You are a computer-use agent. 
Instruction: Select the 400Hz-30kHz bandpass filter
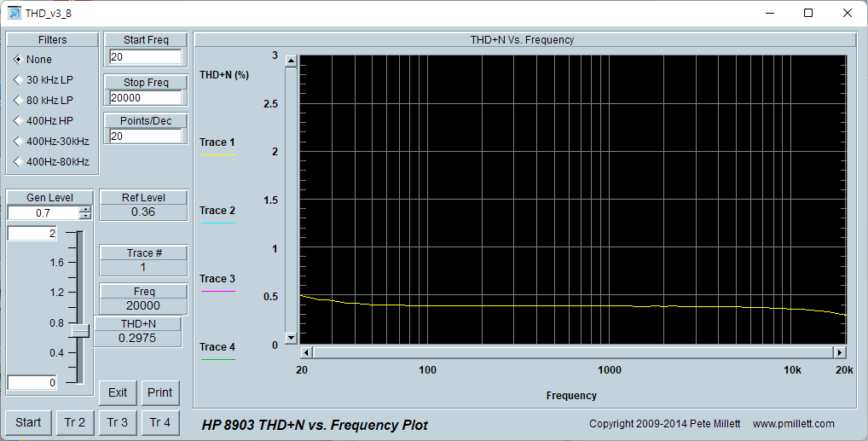click(x=18, y=142)
